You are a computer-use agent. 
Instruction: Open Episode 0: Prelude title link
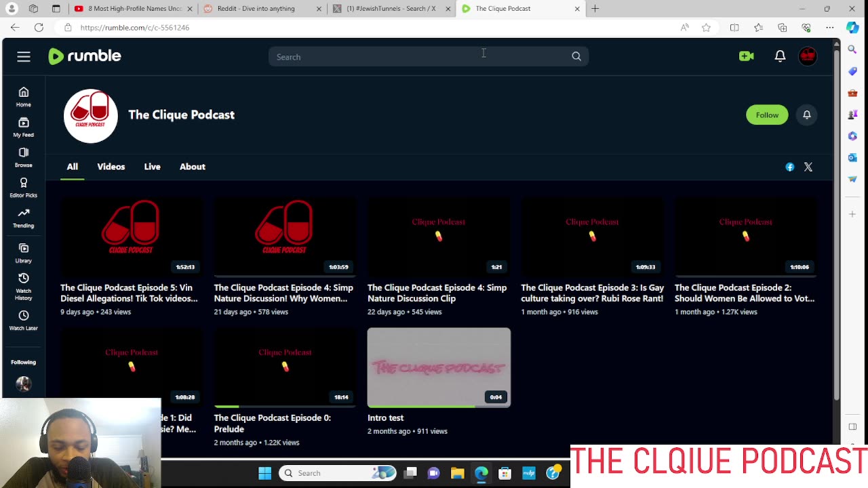click(272, 423)
